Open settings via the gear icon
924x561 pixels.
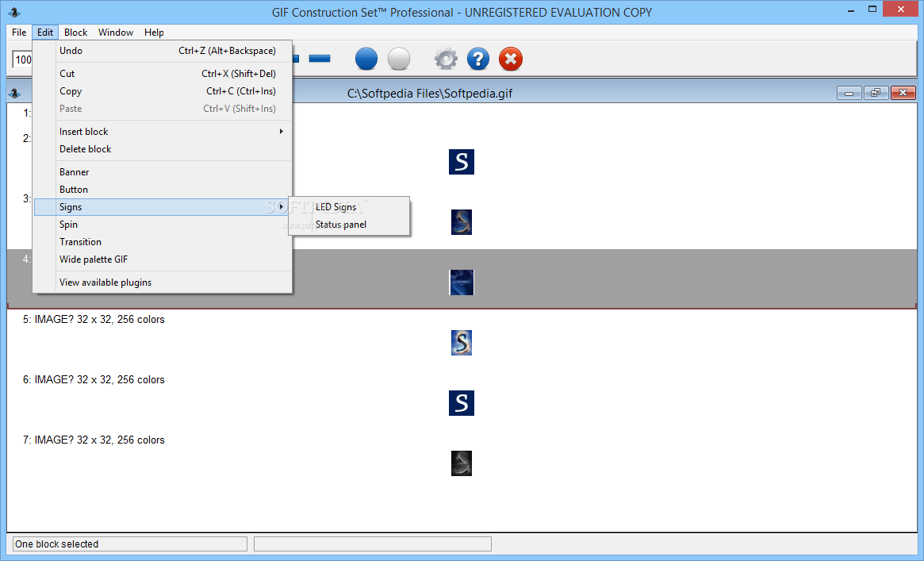(x=446, y=59)
